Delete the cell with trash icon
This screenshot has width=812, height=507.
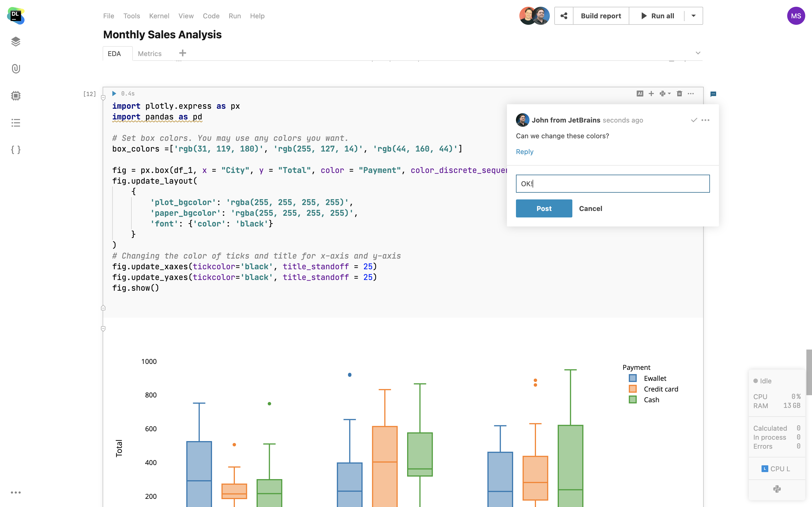pyautogui.click(x=679, y=94)
